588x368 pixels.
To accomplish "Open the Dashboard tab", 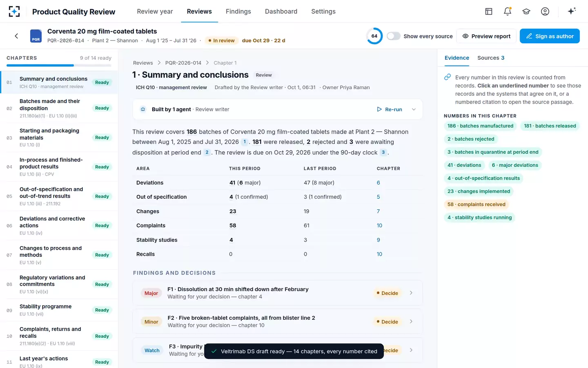I will 281,11.
